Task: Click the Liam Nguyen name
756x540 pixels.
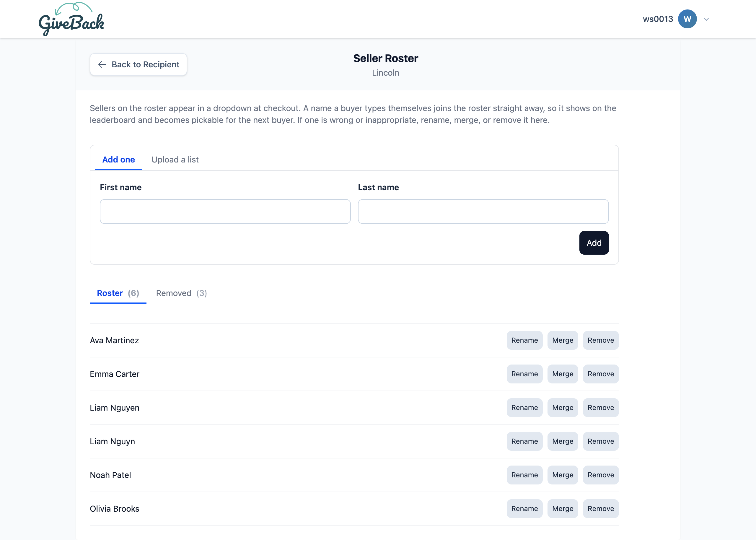Action: point(115,408)
